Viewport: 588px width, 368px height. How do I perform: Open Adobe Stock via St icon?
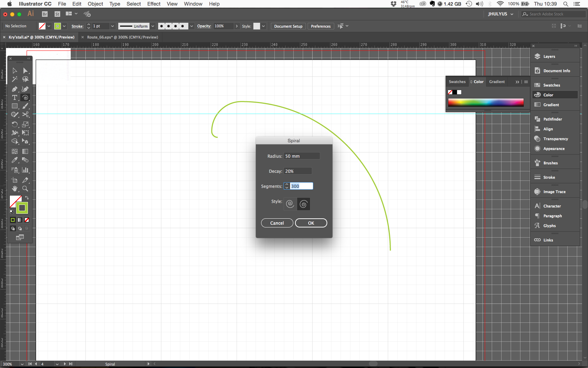coord(57,14)
